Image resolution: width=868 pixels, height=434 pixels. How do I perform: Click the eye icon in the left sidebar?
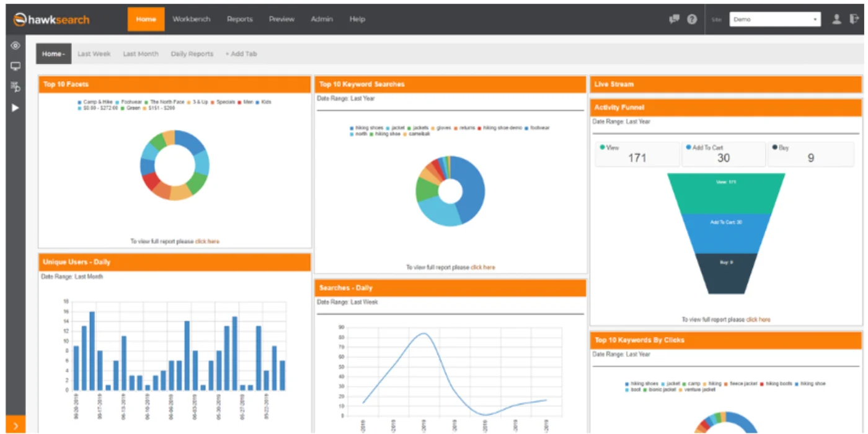click(x=15, y=46)
